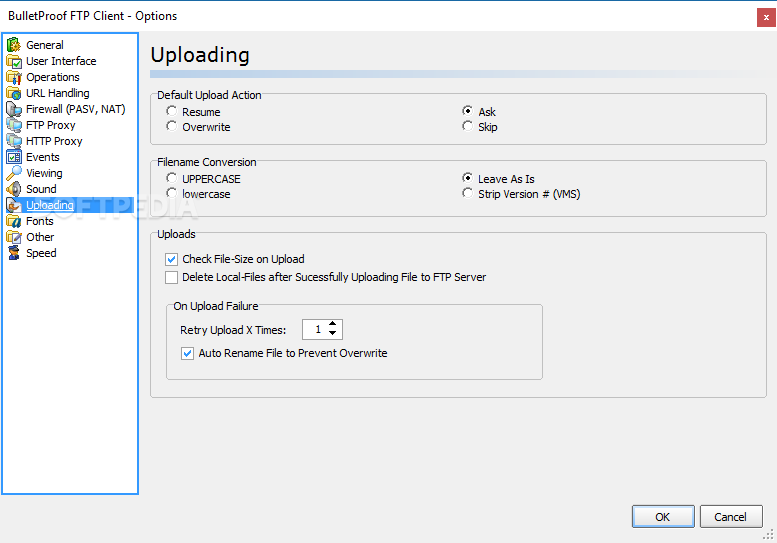Click the HTTP Proxy icon
The height and width of the screenshot is (543, 777).
click(14, 141)
